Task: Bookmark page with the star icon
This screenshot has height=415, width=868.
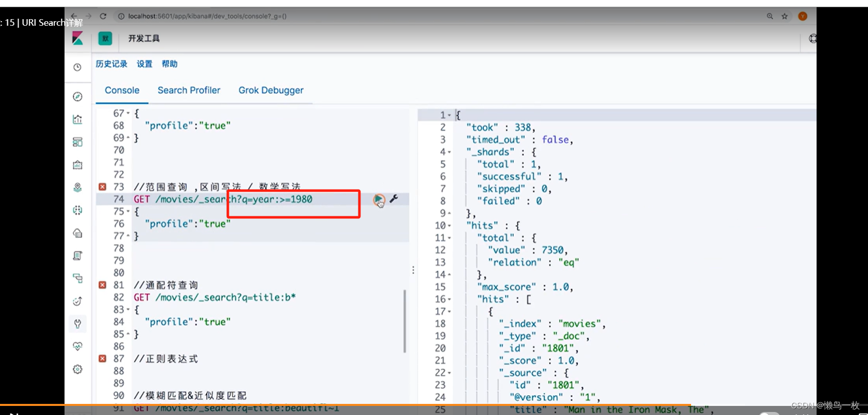Action: click(784, 16)
